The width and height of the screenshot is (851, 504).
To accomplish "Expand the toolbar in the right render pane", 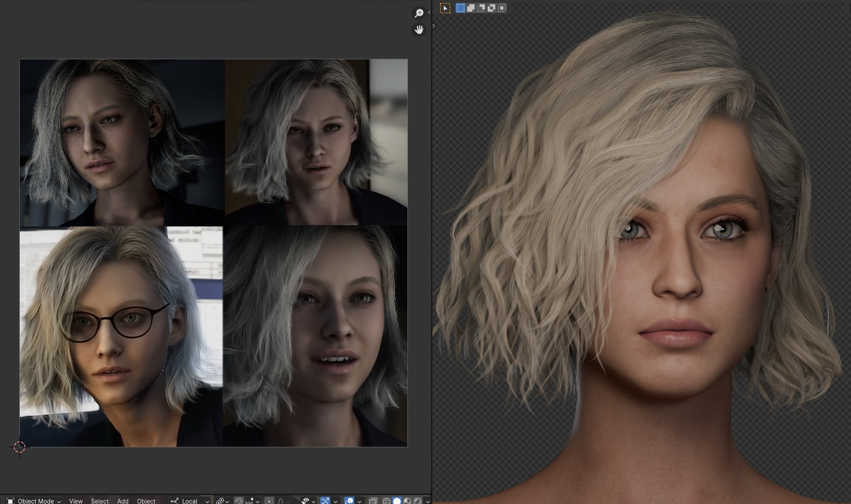I will point(434,26).
